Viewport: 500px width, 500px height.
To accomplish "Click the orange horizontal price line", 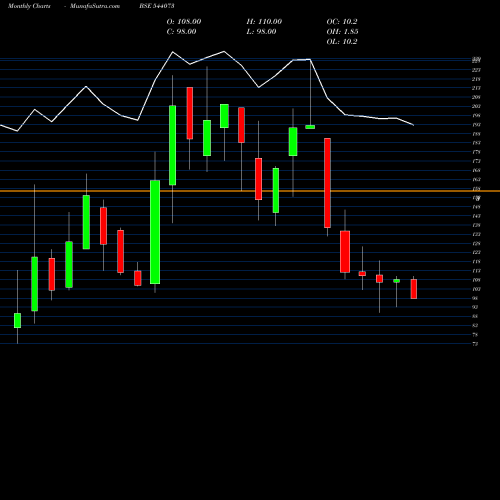I will coord(250,191).
